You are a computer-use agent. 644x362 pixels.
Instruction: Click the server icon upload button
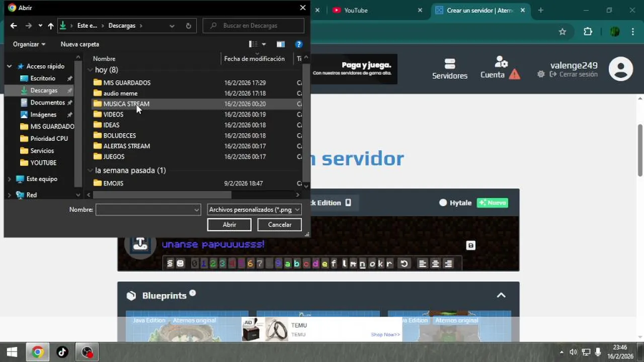coord(140,244)
